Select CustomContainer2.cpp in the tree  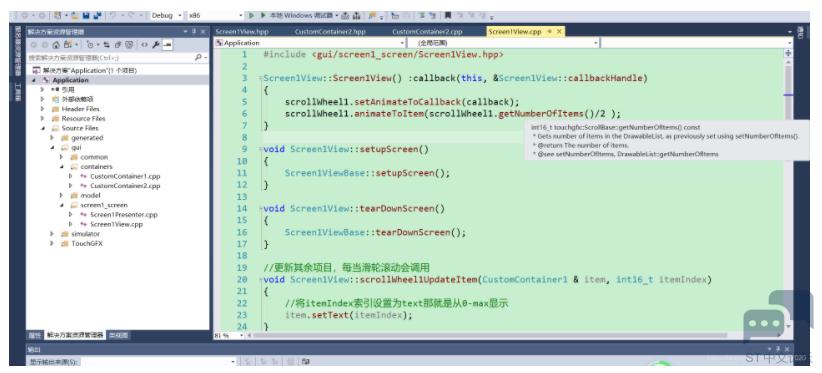click(x=125, y=185)
